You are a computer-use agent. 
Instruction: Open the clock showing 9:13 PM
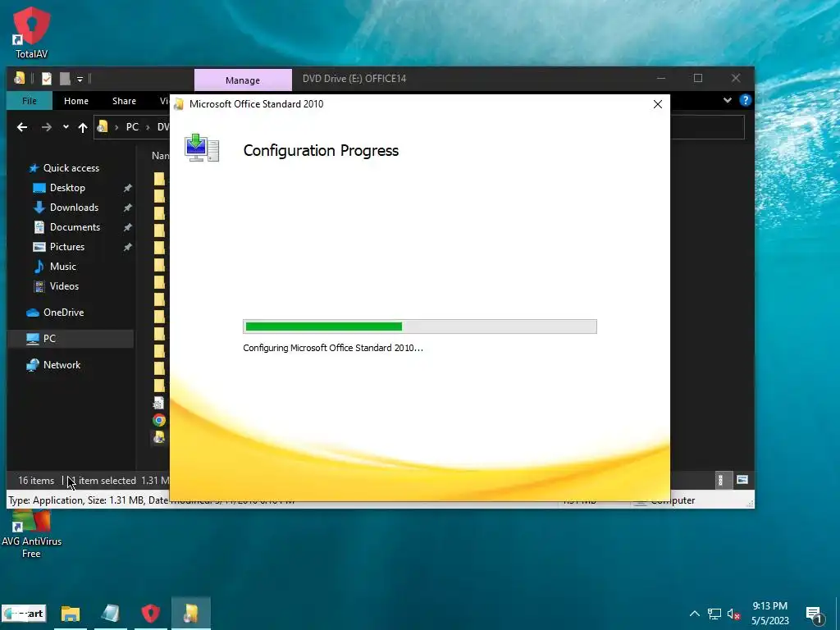pos(769,614)
